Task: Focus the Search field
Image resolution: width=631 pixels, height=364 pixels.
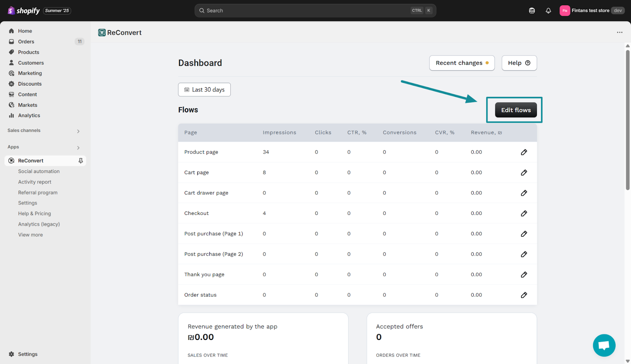Action: point(315,11)
